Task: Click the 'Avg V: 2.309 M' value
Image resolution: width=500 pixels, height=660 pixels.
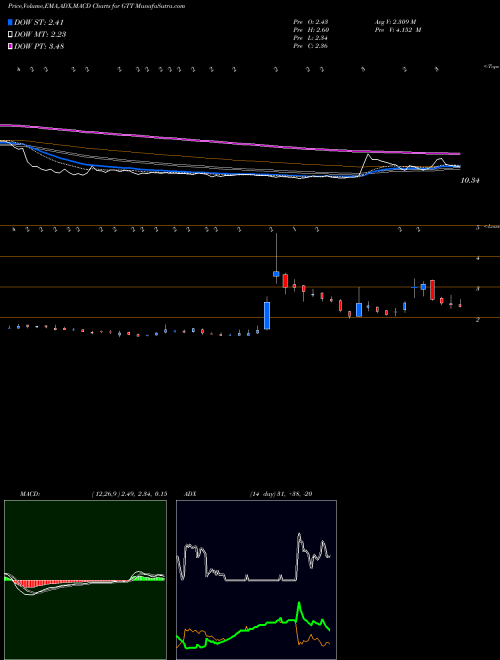Action: (x=395, y=22)
